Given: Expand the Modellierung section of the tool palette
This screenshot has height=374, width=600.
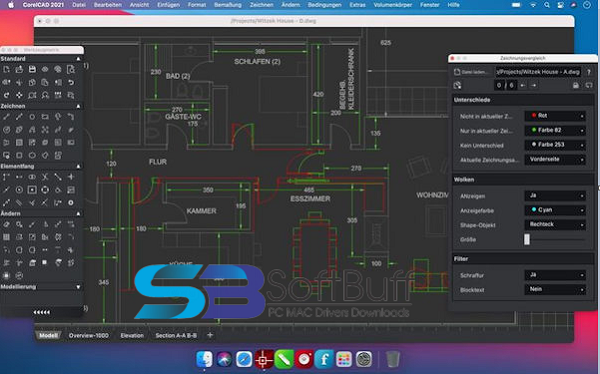Looking at the screenshot, I should point(78,287).
